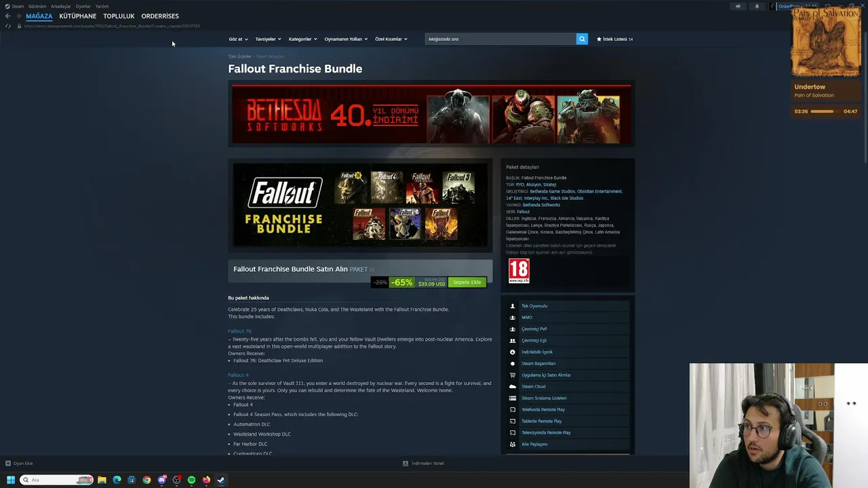Open the Oynamanın Yolları dropdown
Viewport: 868px width, 488px height.
coord(346,39)
